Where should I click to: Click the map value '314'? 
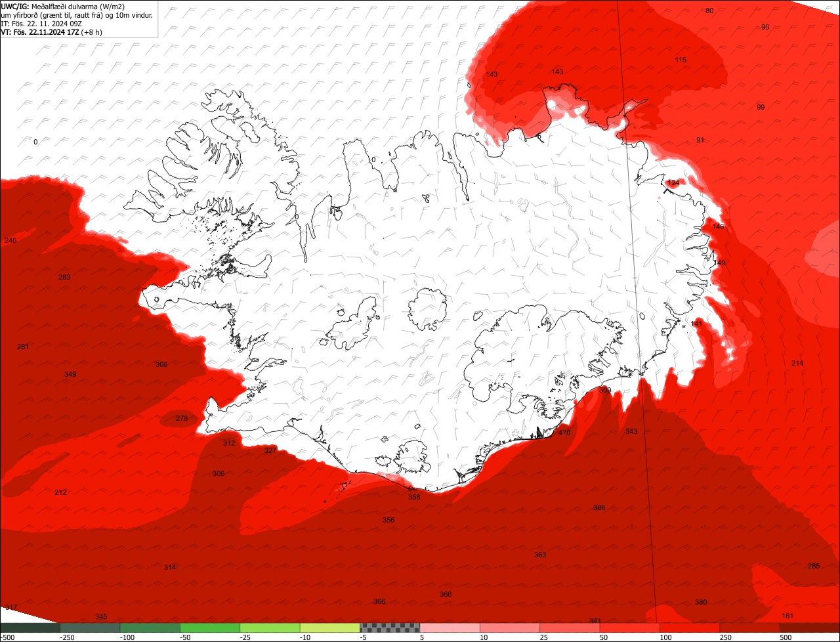[x=170, y=567]
